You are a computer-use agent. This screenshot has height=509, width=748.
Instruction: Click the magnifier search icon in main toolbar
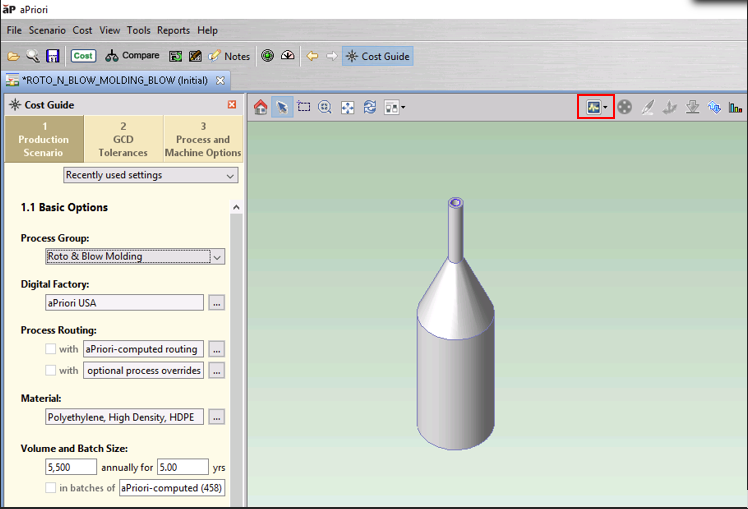33,56
